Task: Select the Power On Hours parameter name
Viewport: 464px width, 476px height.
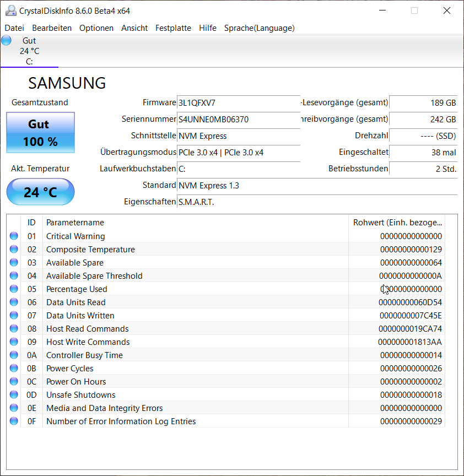Action: point(76,382)
